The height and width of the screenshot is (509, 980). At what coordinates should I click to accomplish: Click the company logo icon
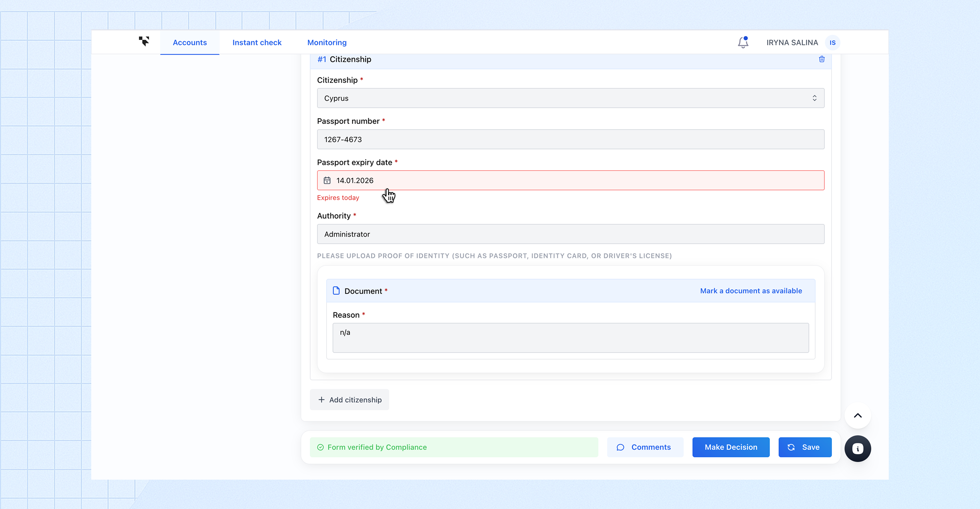pyautogui.click(x=144, y=41)
